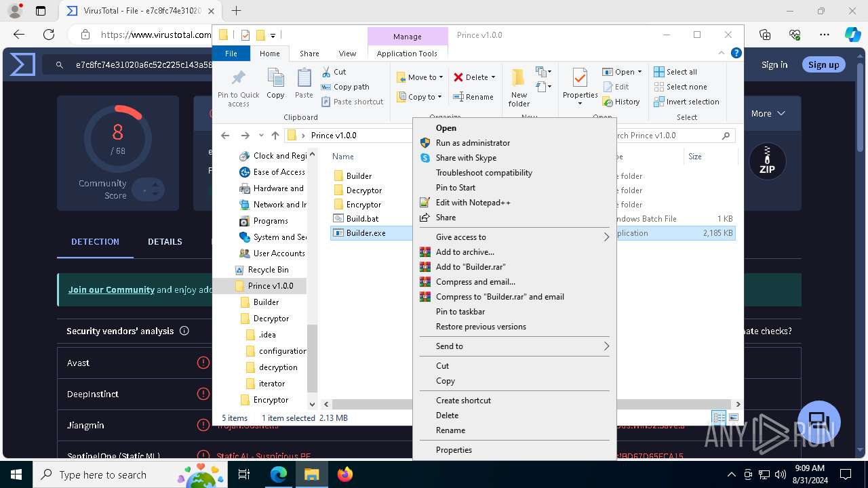868x488 pixels.
Task: Collapse the ribbon with the chevron
Action: 722,53
